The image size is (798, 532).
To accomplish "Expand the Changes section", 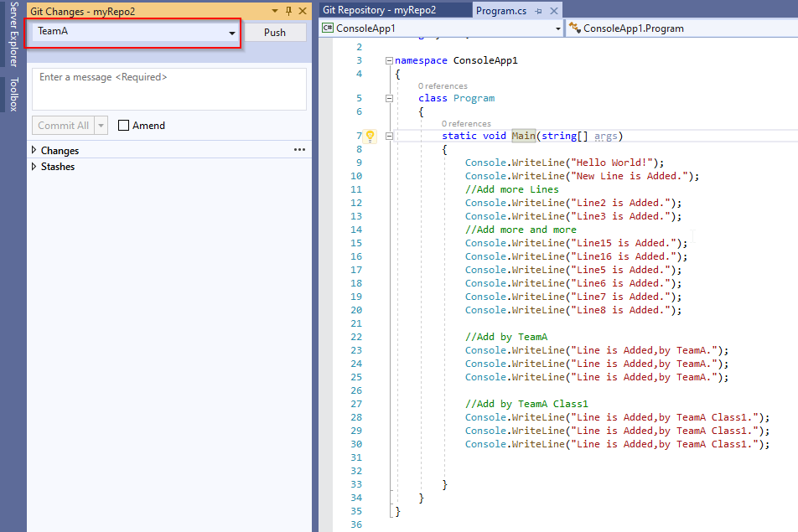I will (34, 150).
